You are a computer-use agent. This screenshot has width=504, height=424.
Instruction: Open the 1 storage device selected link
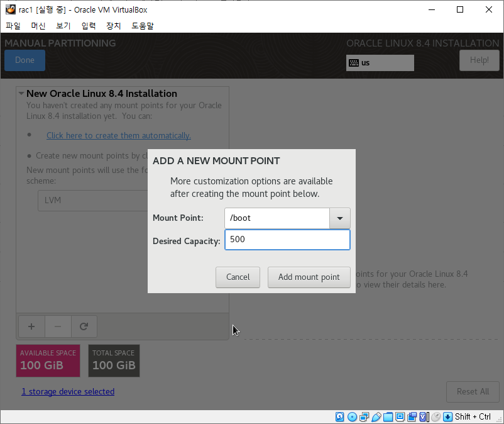pyautogui.click(x=68, y=391)
